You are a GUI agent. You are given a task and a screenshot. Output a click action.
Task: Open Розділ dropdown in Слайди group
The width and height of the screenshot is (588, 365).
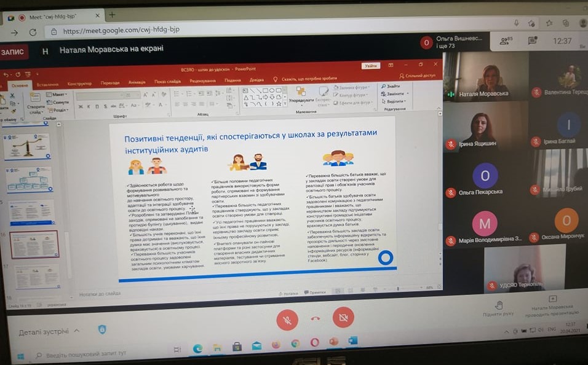pos(57,110)
